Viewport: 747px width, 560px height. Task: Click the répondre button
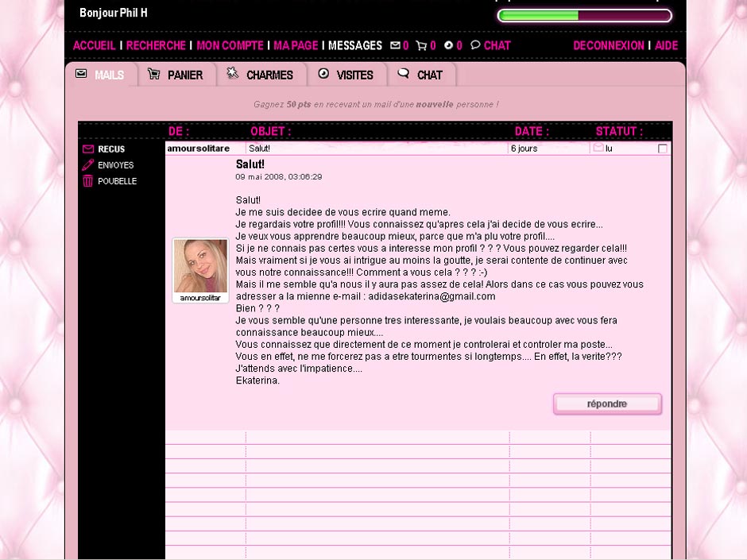[607, 404]
